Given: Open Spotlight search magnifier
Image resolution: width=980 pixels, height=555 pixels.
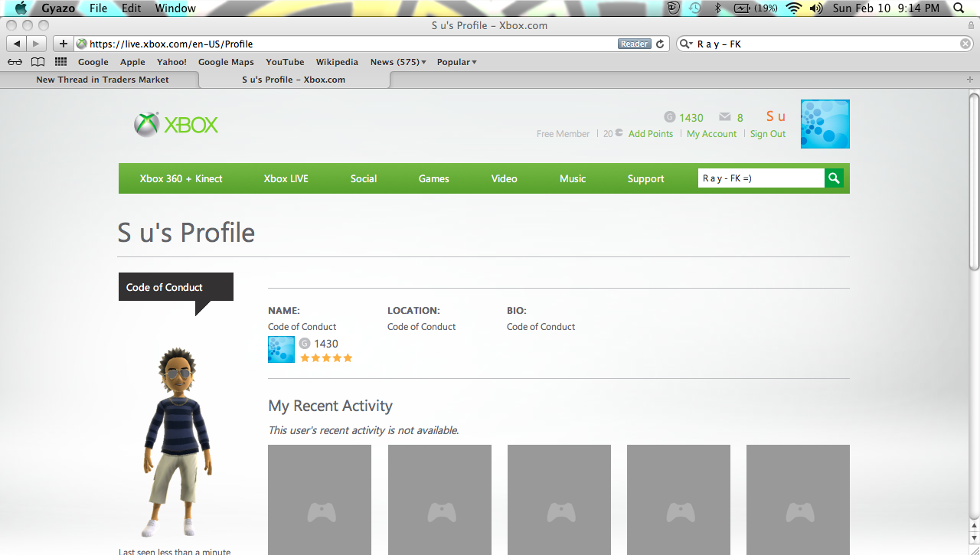Looking at the screenshot, I should (x=957, y=8).
